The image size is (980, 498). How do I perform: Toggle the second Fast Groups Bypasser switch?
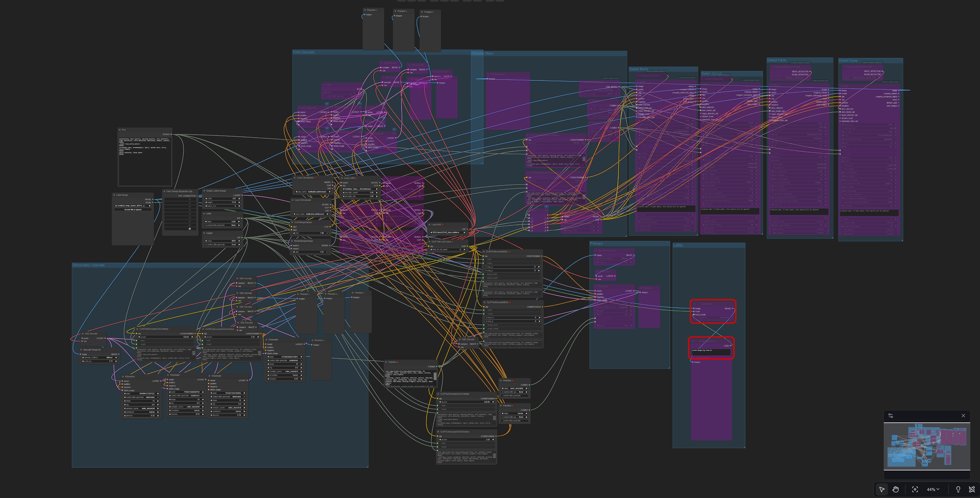(x=190, y=203)
